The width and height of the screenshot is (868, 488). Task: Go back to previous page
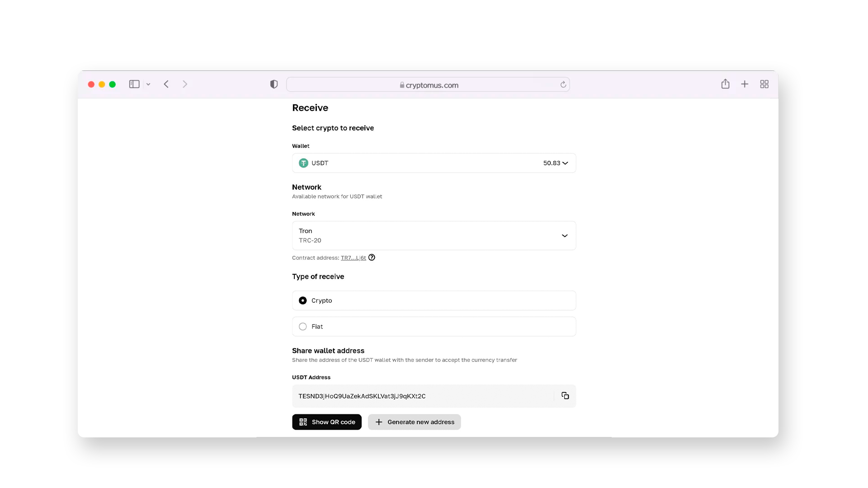click(x=166, y=84)
